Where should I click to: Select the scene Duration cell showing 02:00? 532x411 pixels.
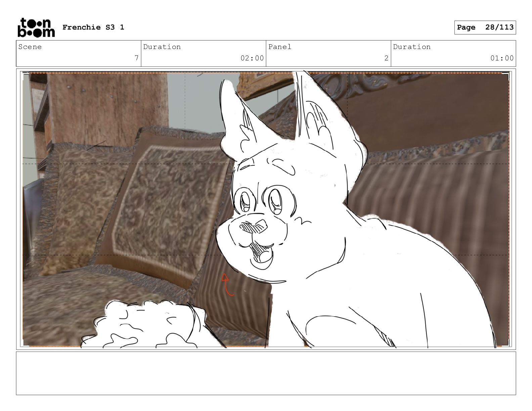[204, 53]
